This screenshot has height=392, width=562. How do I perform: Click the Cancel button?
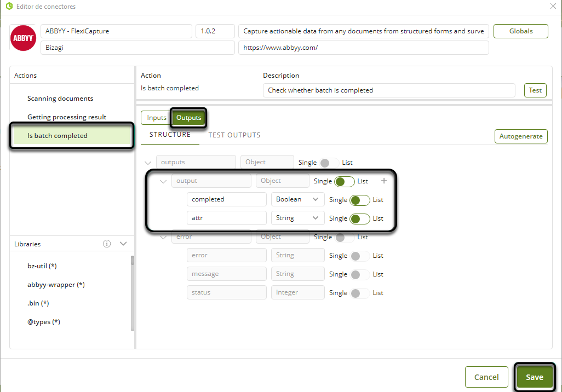[x=486, y=377]
